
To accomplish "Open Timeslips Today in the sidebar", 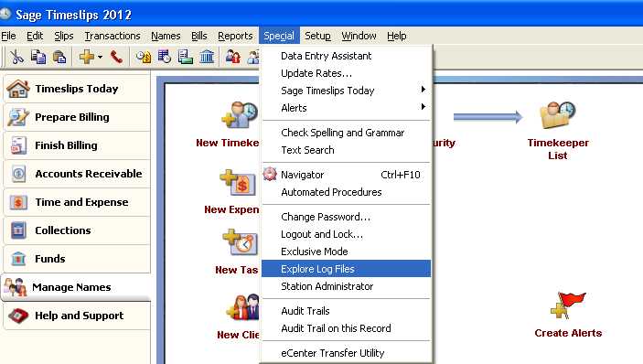I will pos(77,89).
